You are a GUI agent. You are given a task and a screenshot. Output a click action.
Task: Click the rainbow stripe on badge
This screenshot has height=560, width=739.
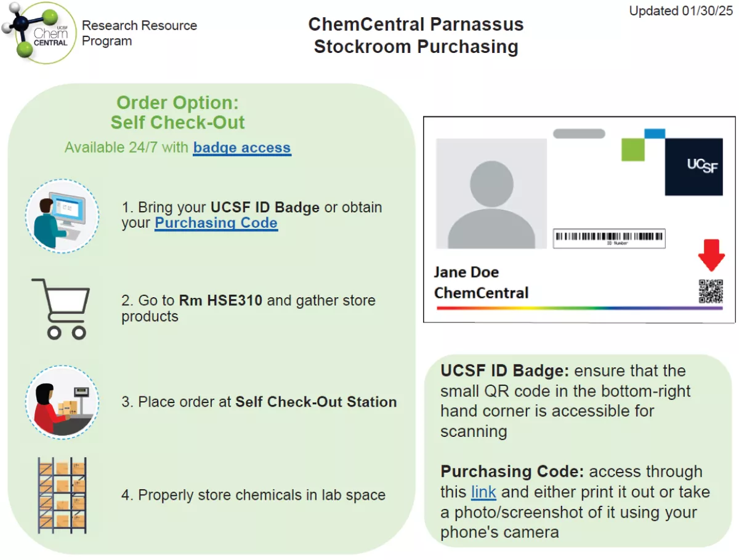pyautogui.click(x=579, y=308)
